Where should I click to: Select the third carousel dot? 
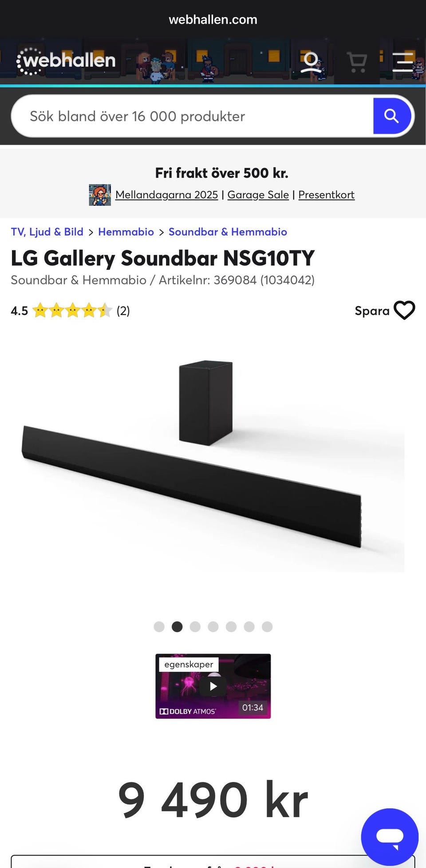195,626
